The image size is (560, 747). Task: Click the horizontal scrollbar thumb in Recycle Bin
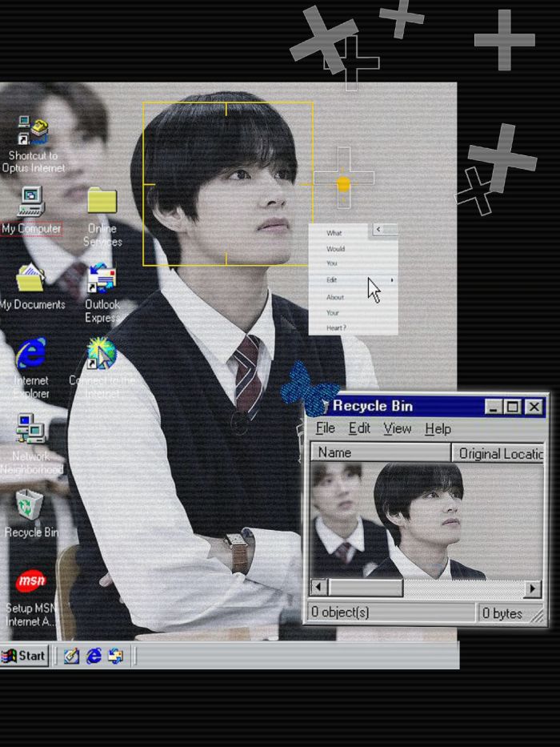[x=366, y=588]
